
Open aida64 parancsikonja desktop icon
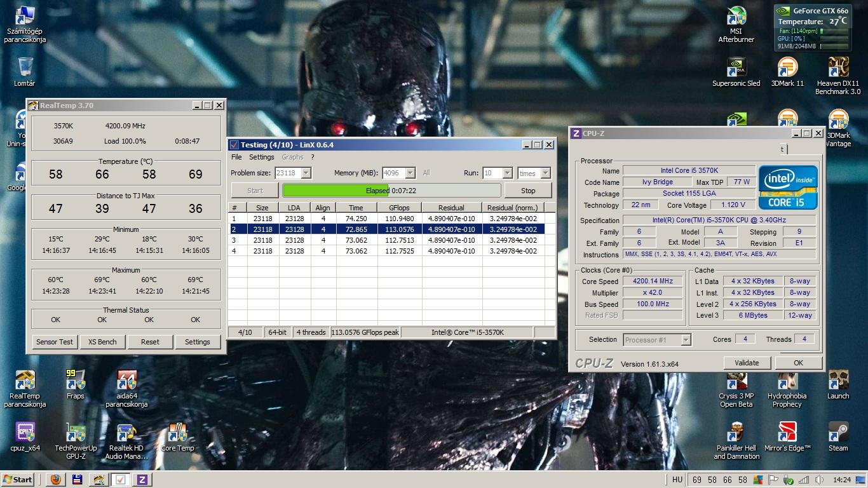point(126,389)
